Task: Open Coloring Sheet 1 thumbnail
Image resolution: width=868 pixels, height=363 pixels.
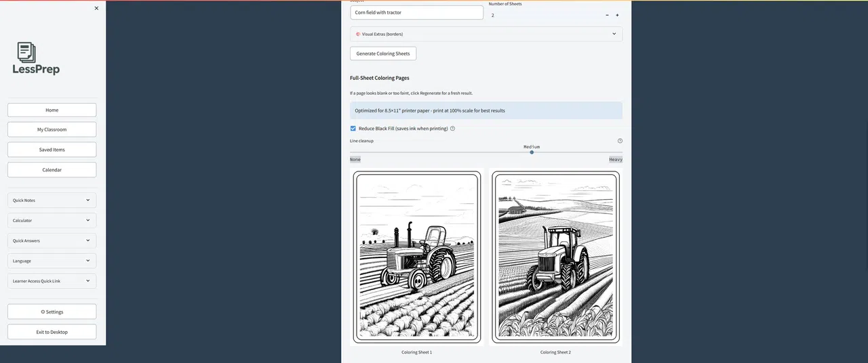Action: coord(417,257)
